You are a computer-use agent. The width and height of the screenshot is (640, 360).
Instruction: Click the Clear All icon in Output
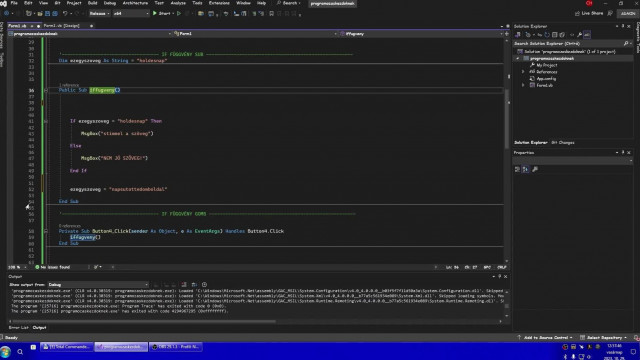184,284
